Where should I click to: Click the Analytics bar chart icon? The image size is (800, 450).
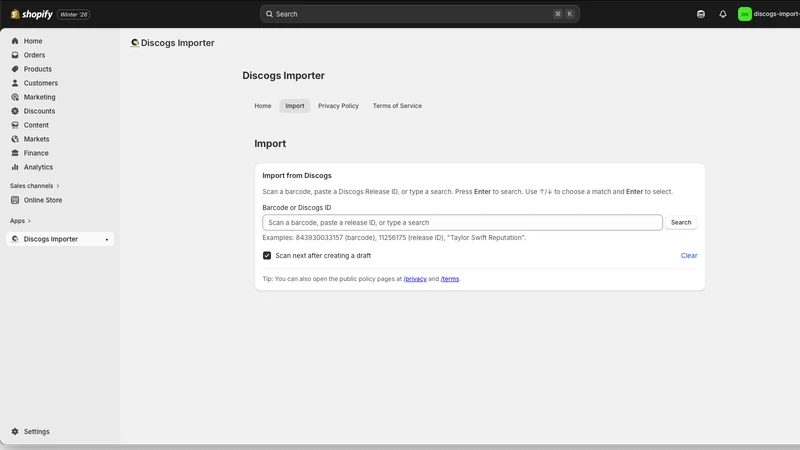[x=15, y=167]
